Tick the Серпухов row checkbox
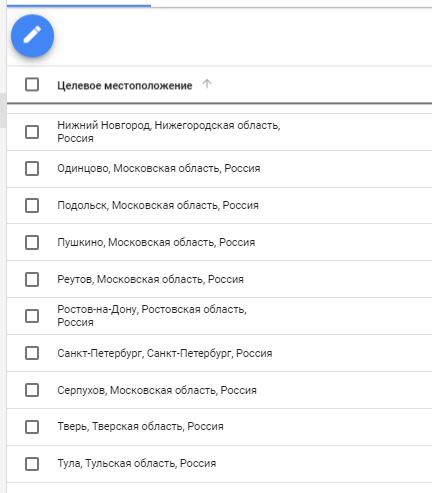This screenshot has width=432, height=493. 32,390
